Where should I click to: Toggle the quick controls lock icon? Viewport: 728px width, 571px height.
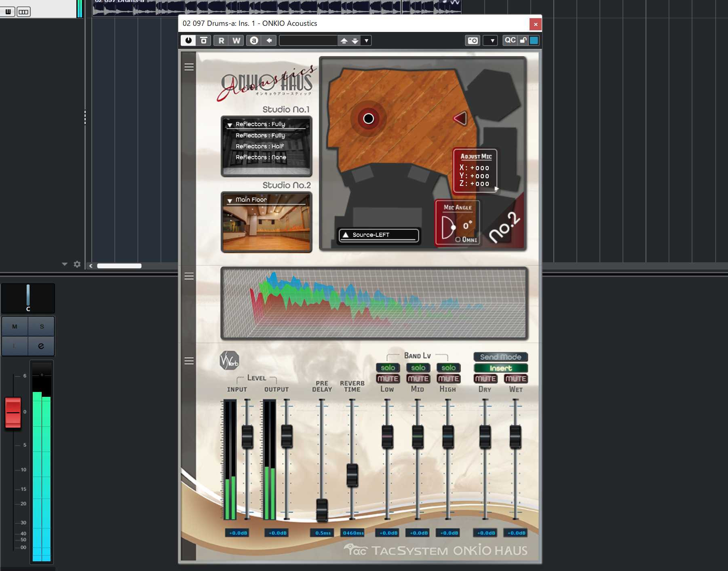tap(523, 40)
